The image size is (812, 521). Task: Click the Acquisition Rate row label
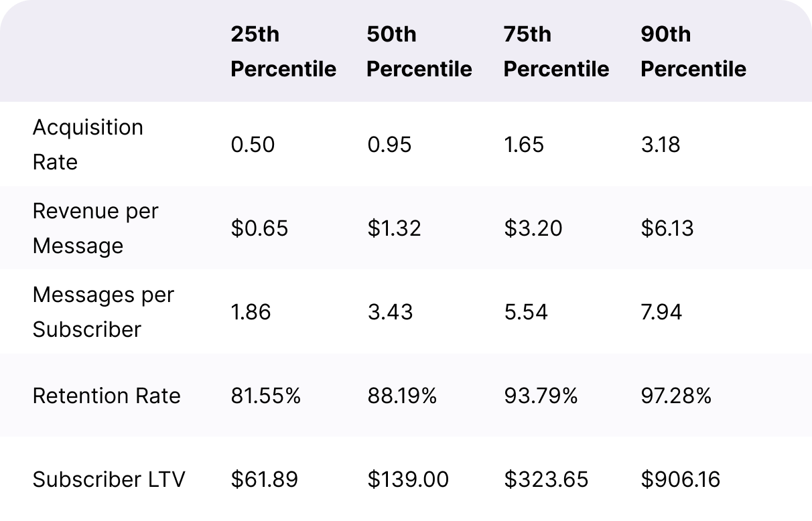[88, 145]
